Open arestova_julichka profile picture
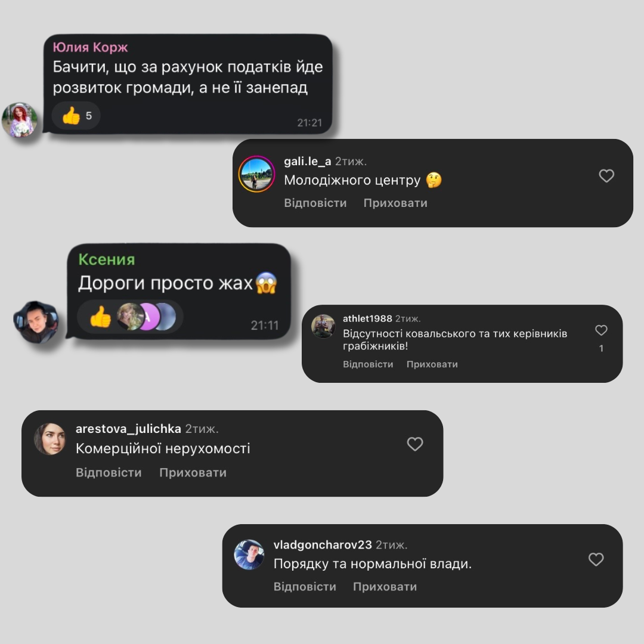The height and width of the screenshot is (644, 644). [49, 439]
